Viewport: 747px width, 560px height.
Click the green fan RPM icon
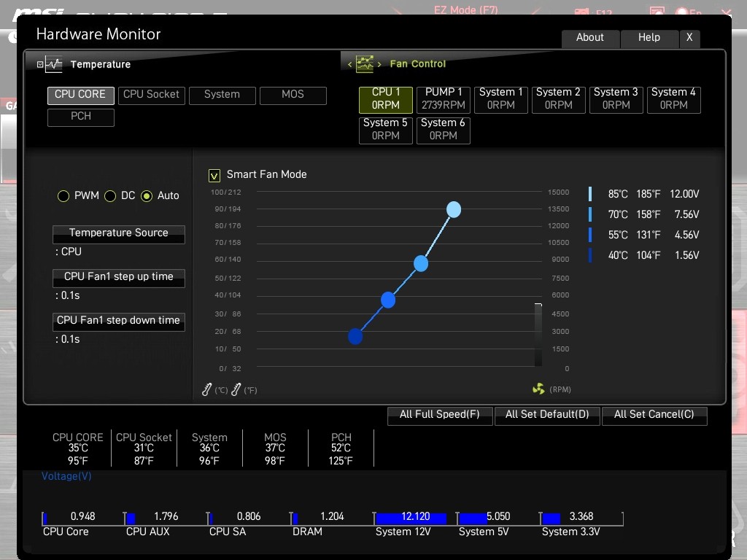tap(538, 389)
